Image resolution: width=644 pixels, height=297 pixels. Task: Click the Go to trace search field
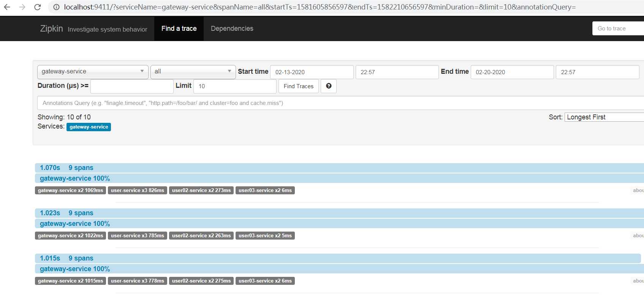(x=618, y=29)
